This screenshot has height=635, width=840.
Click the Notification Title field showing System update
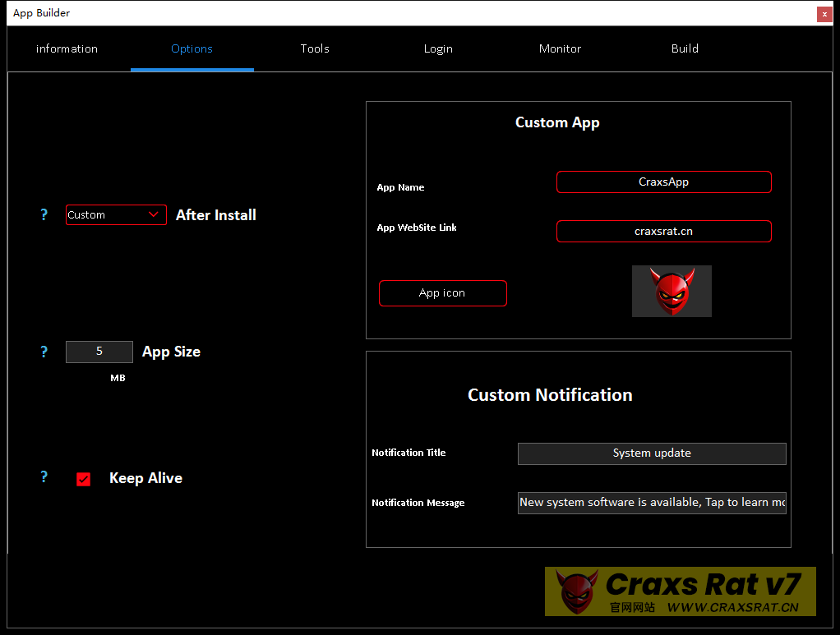coord(651,453)
